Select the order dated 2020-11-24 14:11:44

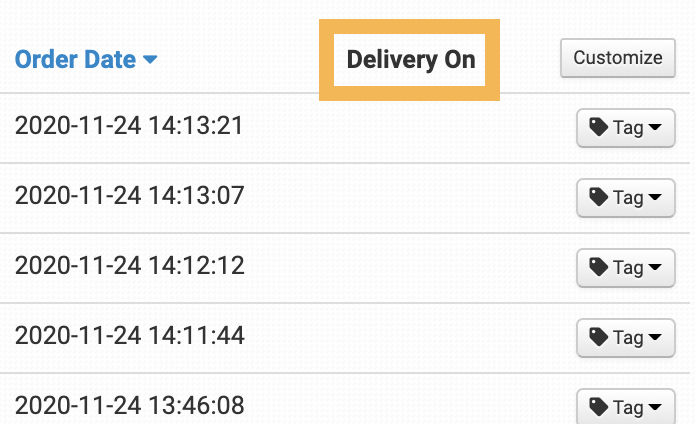[129, 335]
